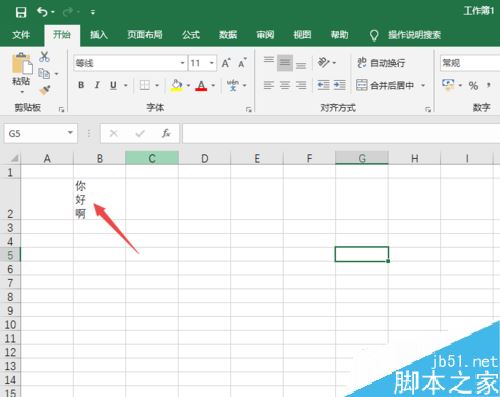Toggle Underline formatting

[113, 85]
